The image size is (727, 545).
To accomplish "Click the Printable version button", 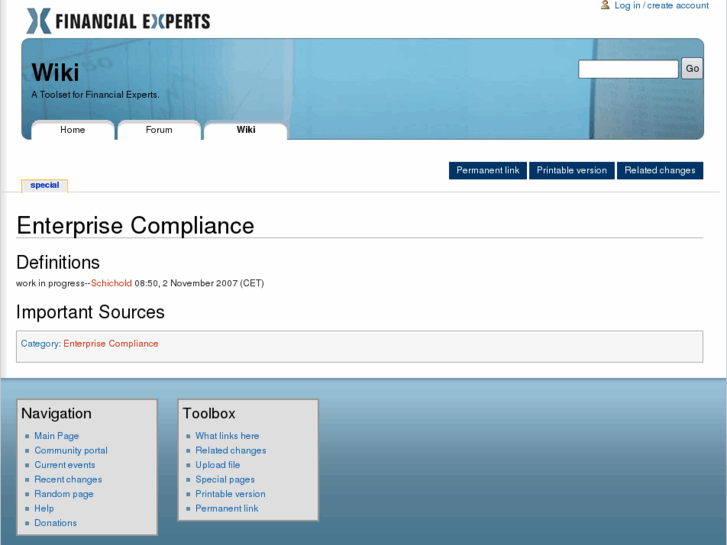I will 572,170.
